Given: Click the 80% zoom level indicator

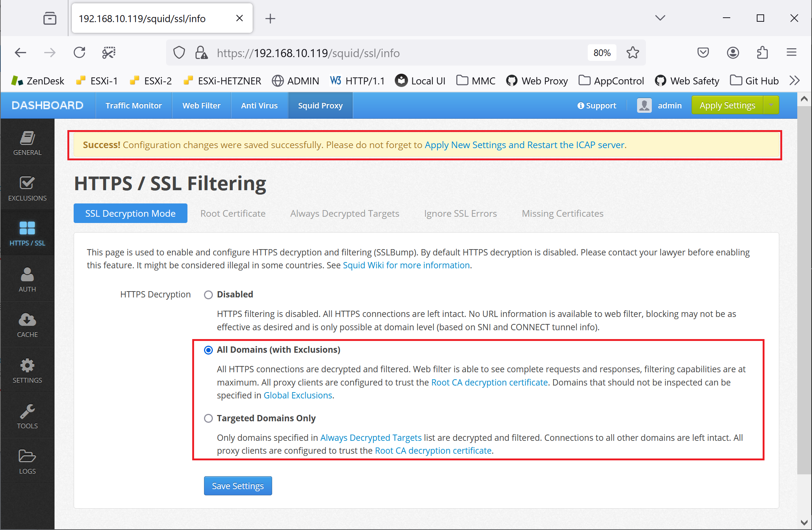Looking at the screenshot, I should point(602,53).
